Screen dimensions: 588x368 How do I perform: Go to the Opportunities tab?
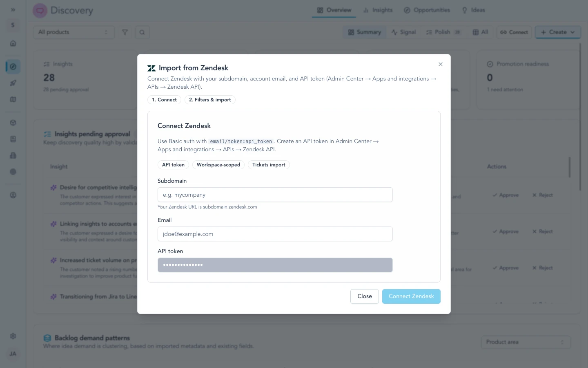pos(427,10)
